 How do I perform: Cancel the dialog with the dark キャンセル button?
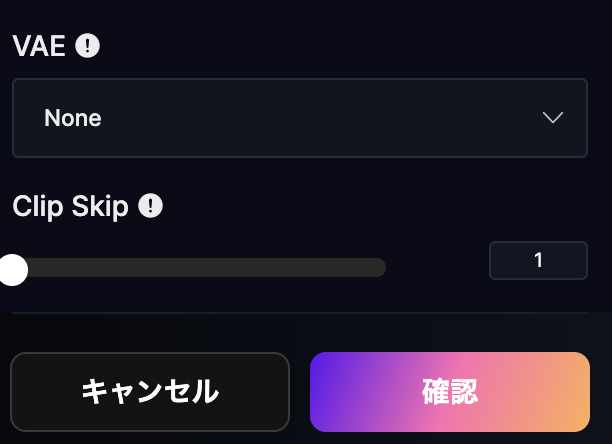150,391
